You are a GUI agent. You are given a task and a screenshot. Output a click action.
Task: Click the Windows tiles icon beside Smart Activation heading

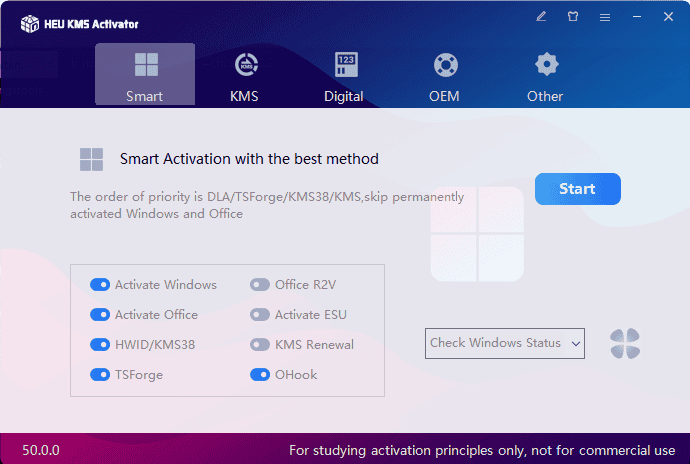[92, 159]
